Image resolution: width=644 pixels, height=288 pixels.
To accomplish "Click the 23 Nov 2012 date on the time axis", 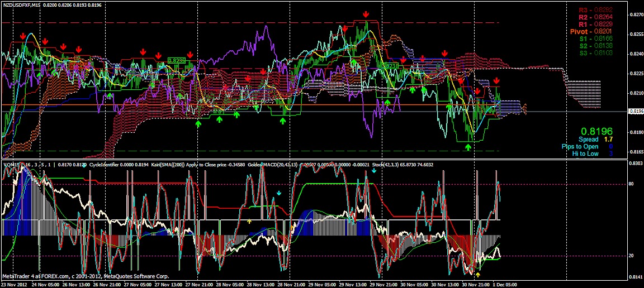I will (x=13, y=284).
